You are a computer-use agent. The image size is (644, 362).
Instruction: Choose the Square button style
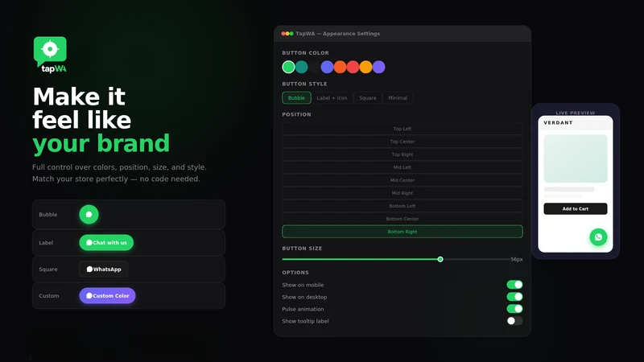click(368, 97)
